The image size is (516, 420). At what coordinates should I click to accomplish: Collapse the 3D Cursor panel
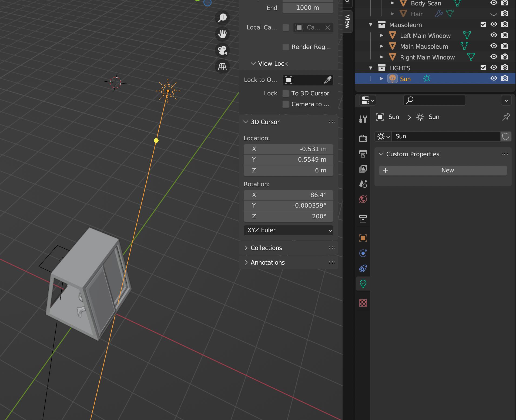246,122
